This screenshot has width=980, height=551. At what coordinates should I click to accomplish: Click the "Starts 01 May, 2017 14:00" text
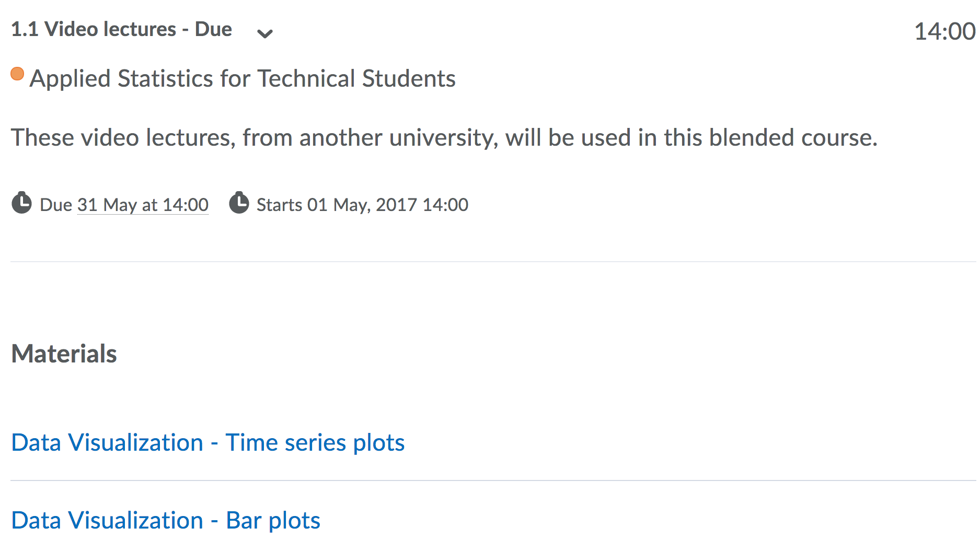(362, 205)
